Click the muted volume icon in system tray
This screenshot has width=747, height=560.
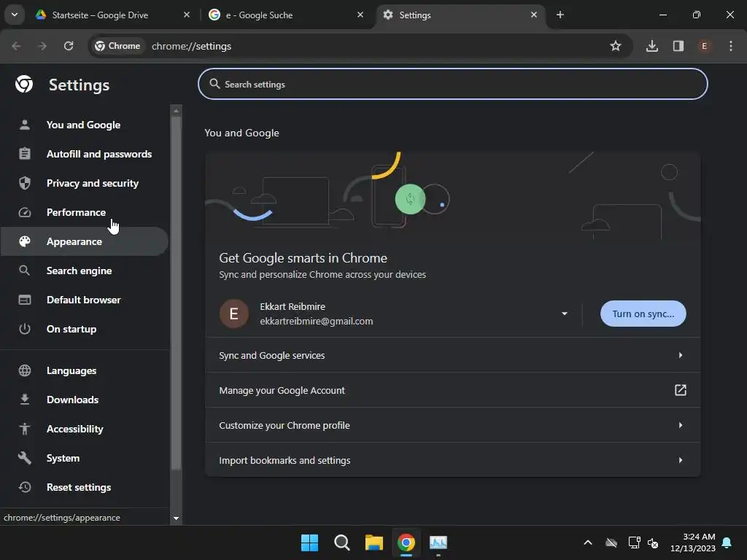(x=653, y=542)
